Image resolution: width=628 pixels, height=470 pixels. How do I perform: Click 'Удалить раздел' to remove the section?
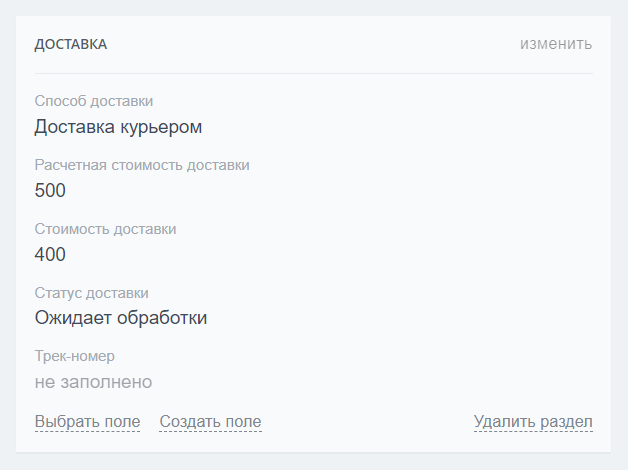533,422
